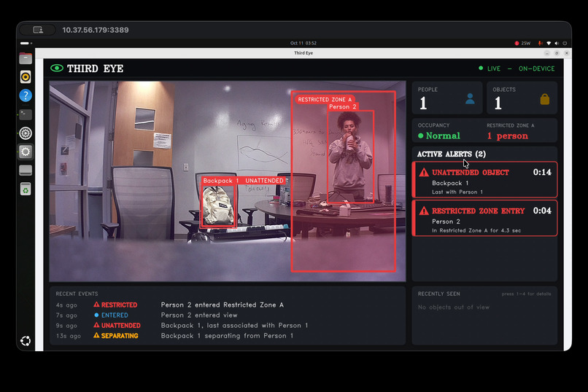Image resolution: width=588 pixels, height=392 pixels.
Task: Click the RESTRICTED event warning icon
Action: [96, 305]
